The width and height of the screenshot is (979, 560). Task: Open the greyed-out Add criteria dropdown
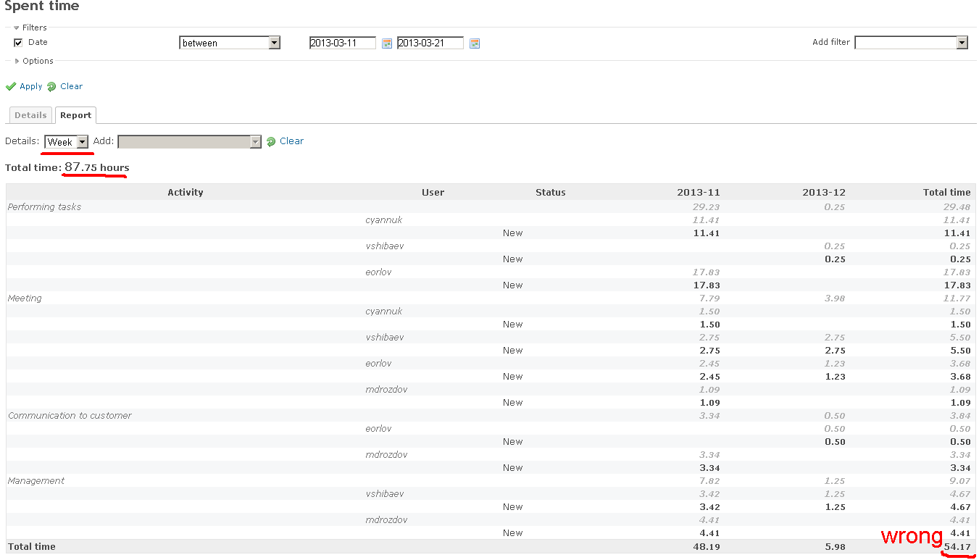tap(189, 142)
